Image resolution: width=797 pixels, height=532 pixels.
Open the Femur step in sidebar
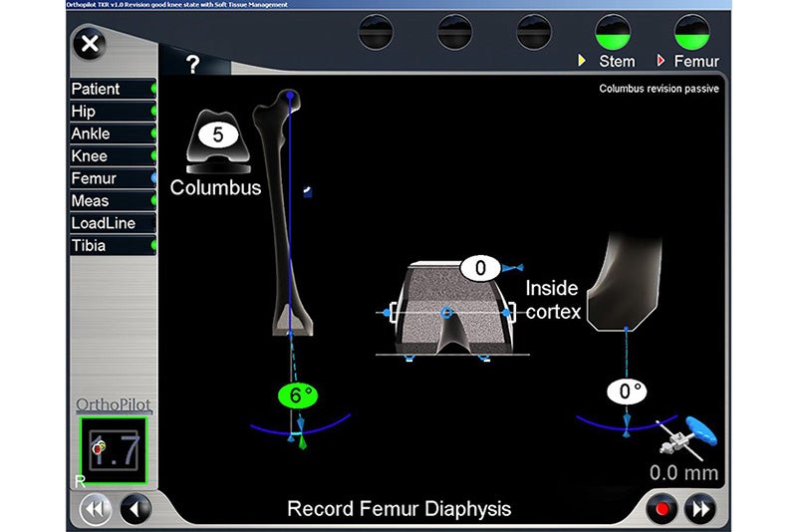(113, 178)
